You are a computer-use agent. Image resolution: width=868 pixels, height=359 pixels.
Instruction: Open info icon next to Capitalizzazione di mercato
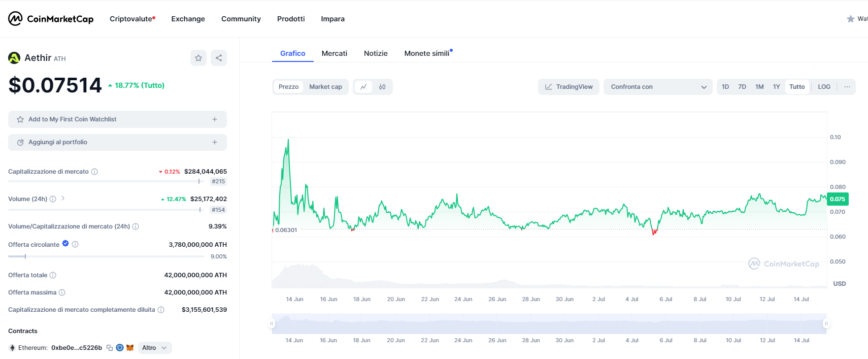coord(94,172)
